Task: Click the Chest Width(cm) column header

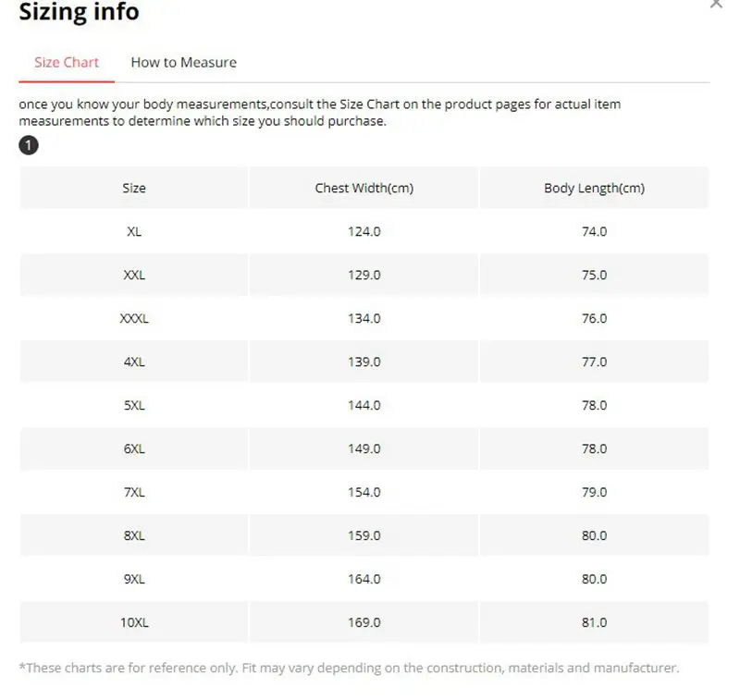Action: click(364, 188)
